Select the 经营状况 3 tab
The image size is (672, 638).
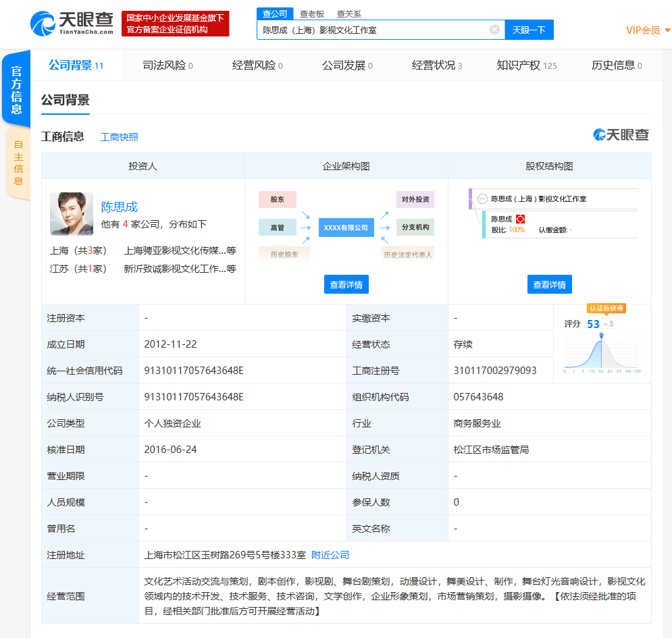pyautogui.click(x=437, y=65)
